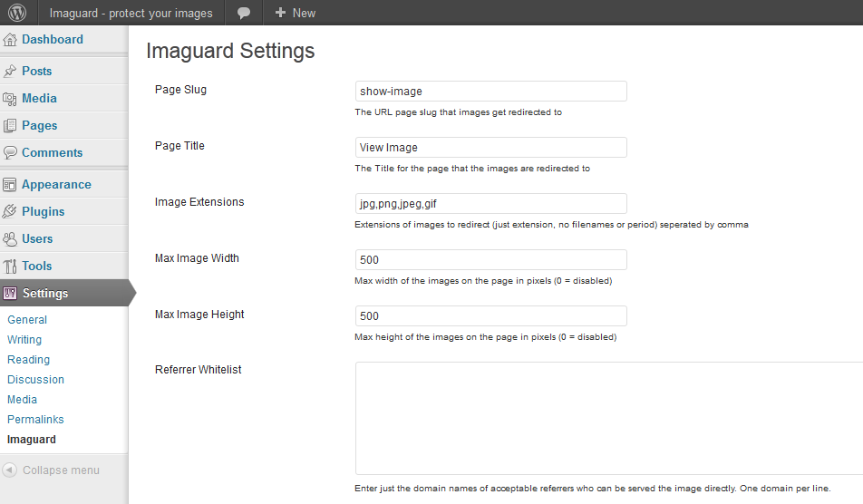The width and height of the screenshot is (863, 504).
Task: Click the Users people icon
Action: click(x=10, y=238)
